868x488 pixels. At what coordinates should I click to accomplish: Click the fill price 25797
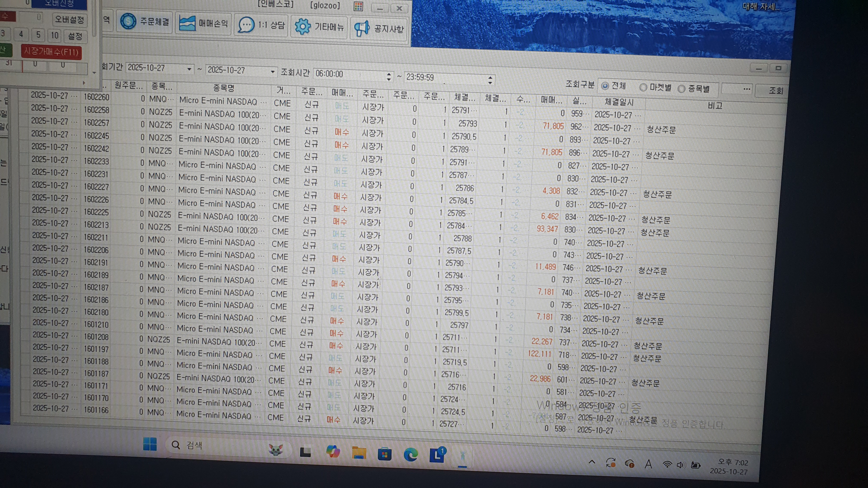click(459, 325)
